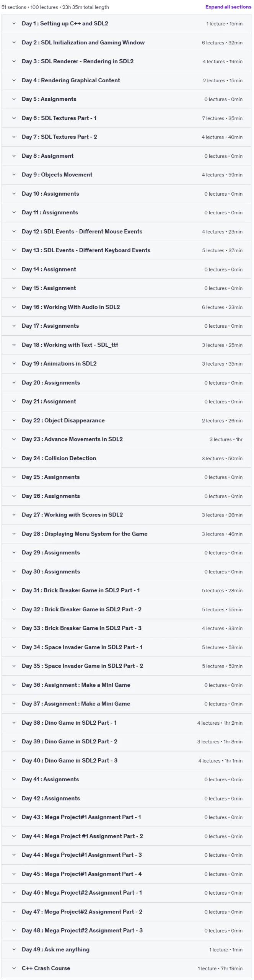
Task: Expand chevron for Day 49 Ask me anything
Action: click(x=14, y=949)
